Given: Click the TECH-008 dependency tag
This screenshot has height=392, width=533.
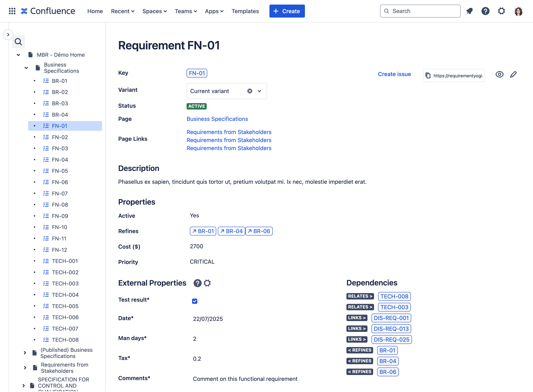Looking at the screenshot, I should 394,296.
